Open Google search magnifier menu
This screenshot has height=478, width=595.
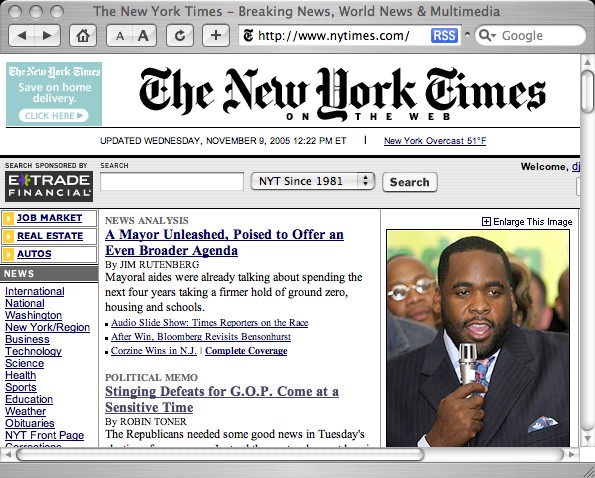click(487, 36)
